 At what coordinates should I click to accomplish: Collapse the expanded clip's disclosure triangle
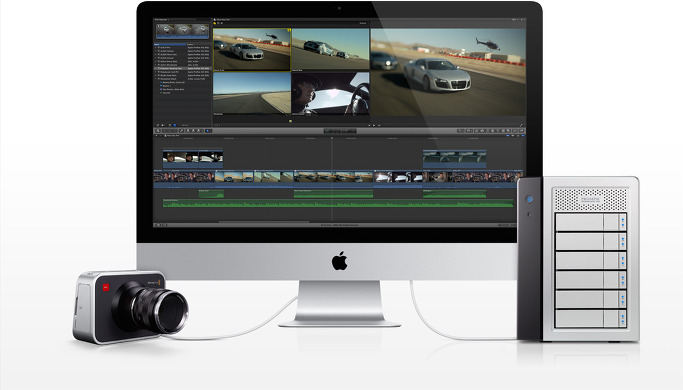point(156,78)
